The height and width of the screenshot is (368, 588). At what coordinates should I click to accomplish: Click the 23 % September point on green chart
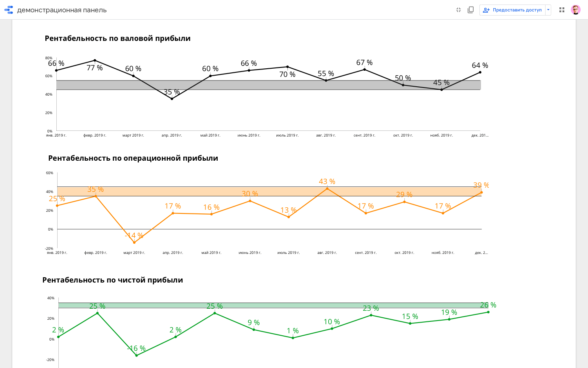(x=371, y=315)
